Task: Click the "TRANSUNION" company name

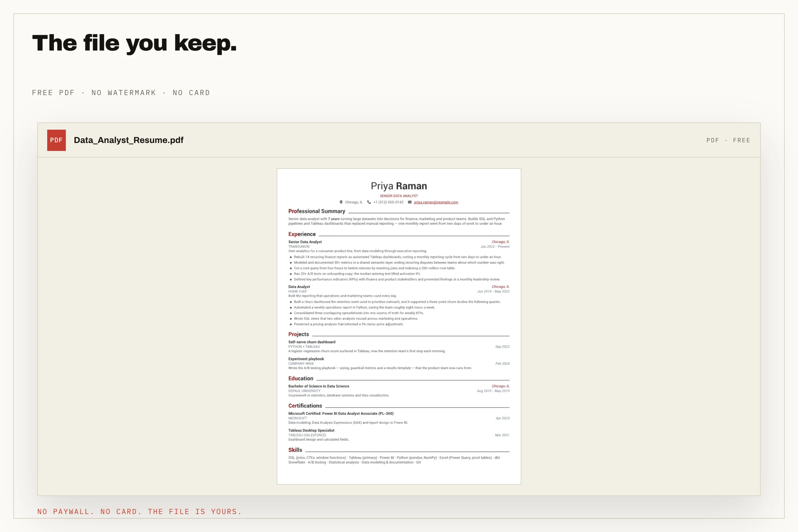Action: (x=299, y=247)
